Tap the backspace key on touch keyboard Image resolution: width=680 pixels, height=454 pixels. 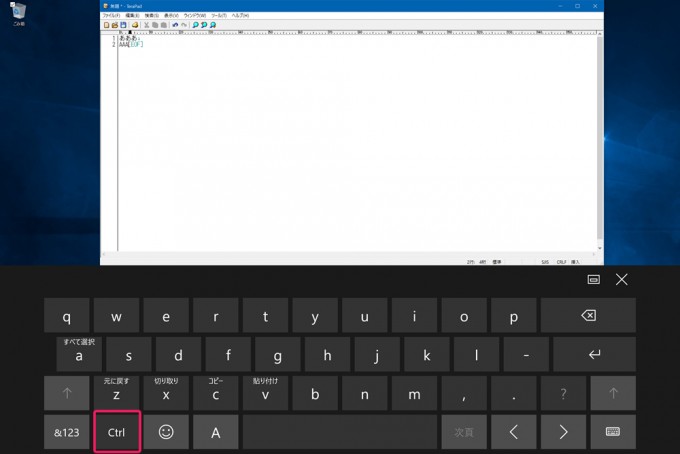(x=588, y=315)
